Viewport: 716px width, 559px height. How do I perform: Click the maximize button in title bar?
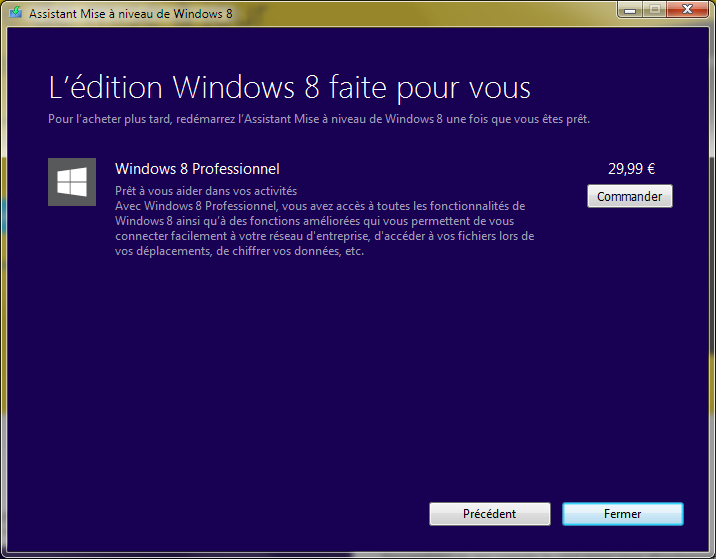(x=654, y=10)
